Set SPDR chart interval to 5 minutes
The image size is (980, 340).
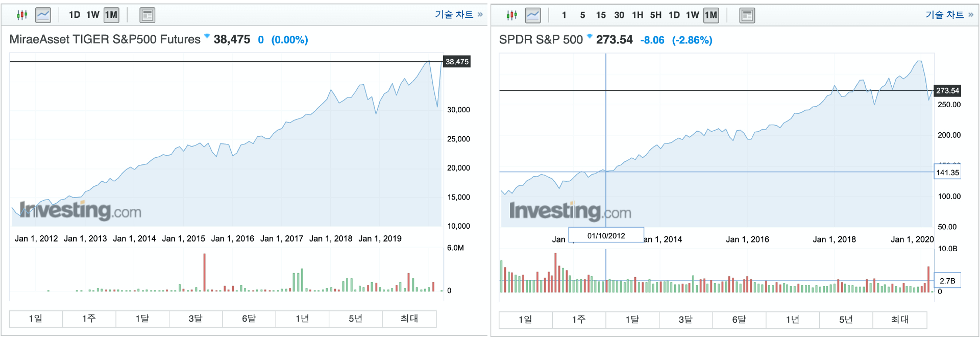[x=582, y=15]
